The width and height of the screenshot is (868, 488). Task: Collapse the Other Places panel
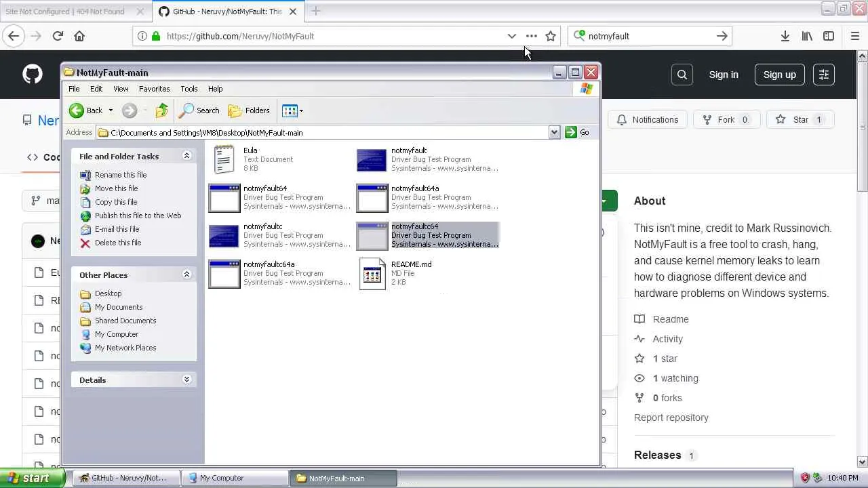186,274
